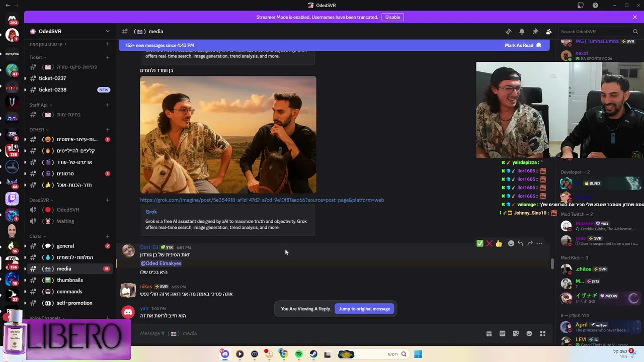The width and height of the screenshot is (644, 362).
Task: Collapse the OTHER category
Action: point(39,130)
